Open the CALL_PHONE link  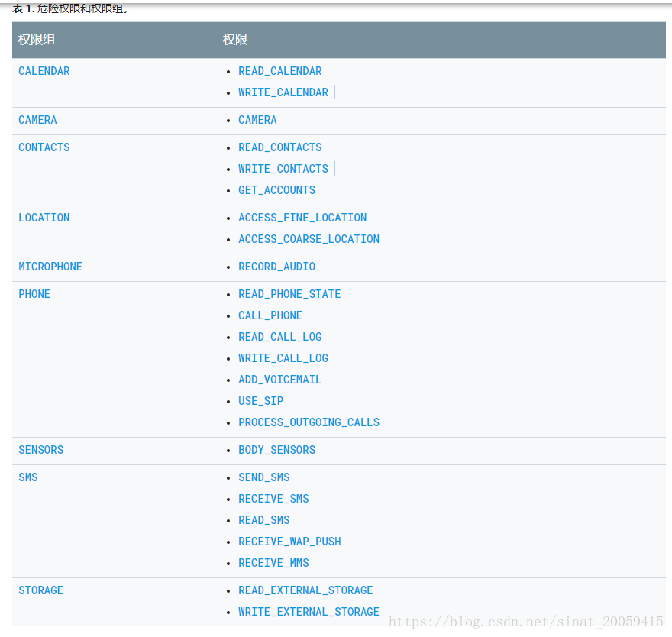click(x=270, y=315)
